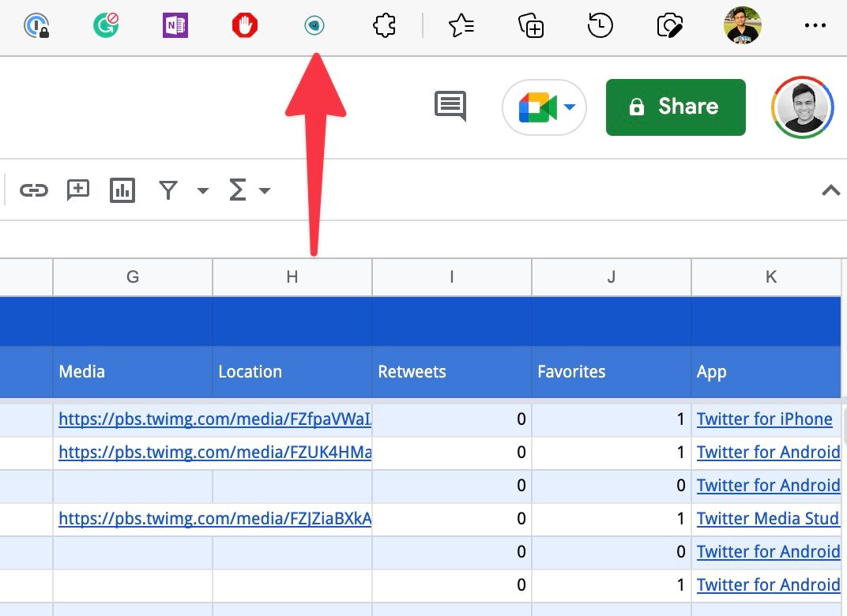
Task: Toggle the filter on the data
Action: [x=168, y=190]
